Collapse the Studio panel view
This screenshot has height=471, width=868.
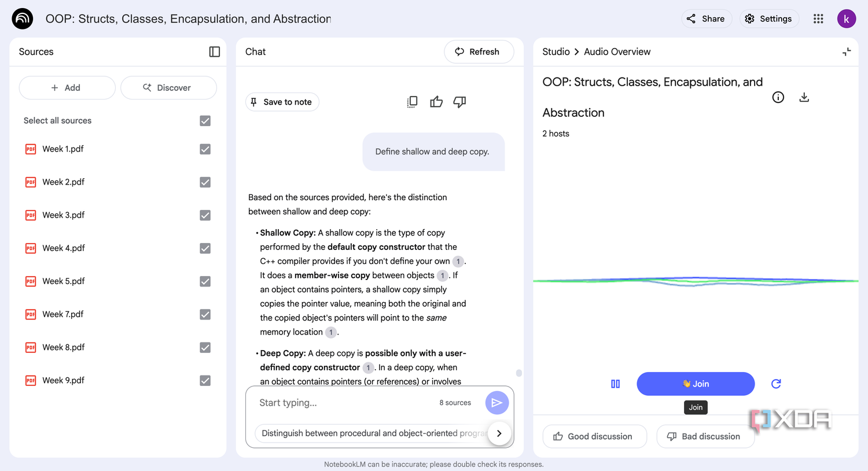(x=847, y=51)
